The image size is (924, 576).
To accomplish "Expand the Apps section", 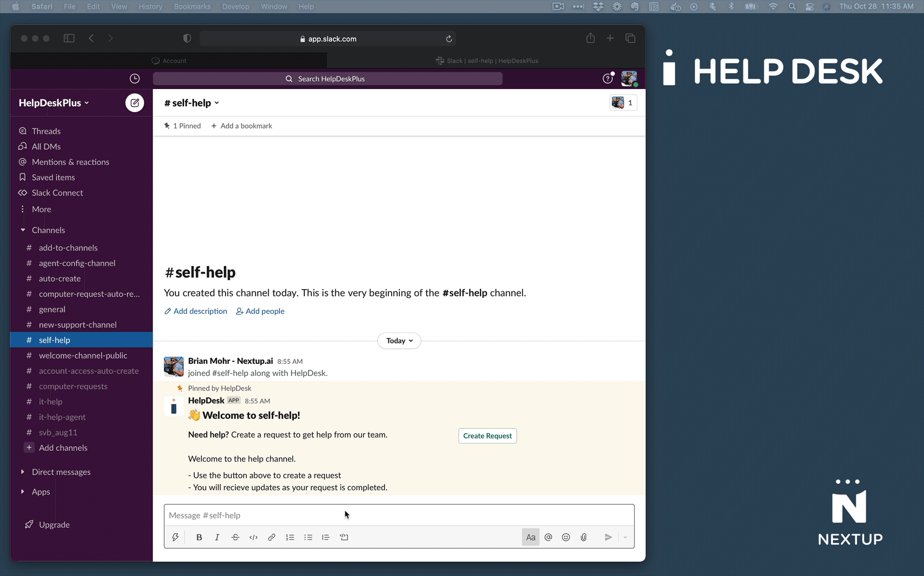I will coord(23,492).
